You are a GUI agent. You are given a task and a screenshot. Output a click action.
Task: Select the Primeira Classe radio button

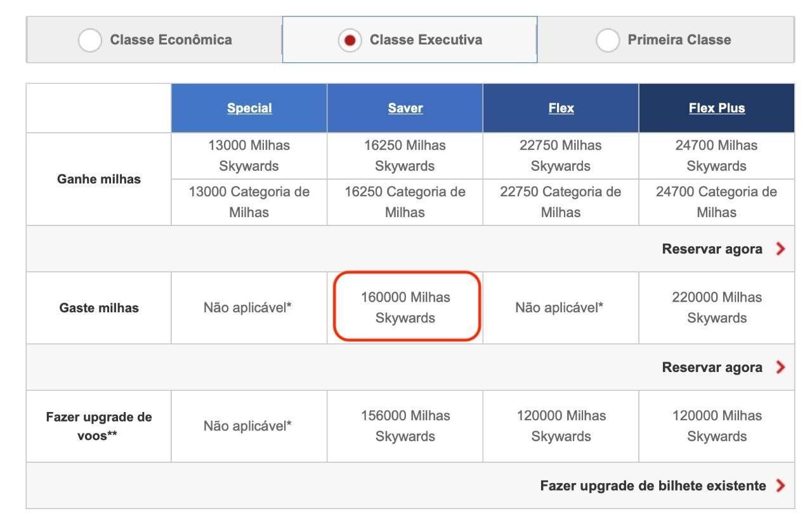click(608, 40)
